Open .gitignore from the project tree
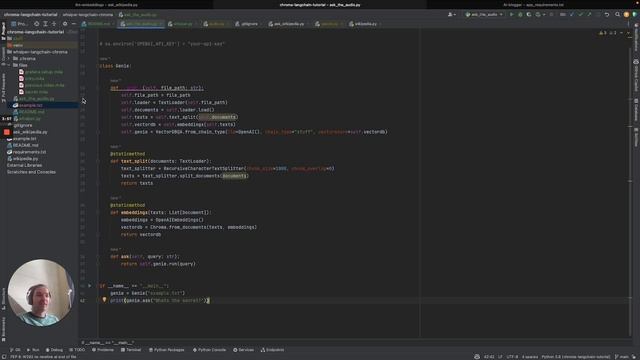The height and width of the screenshot is (360, 640). (x=22, y=125)
